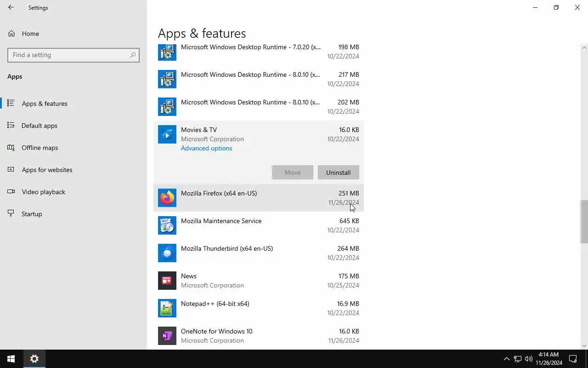The height and width of the screenshot is (368, 588).
Task: Click the 175 MB size of News
Action: coord(349,276)
